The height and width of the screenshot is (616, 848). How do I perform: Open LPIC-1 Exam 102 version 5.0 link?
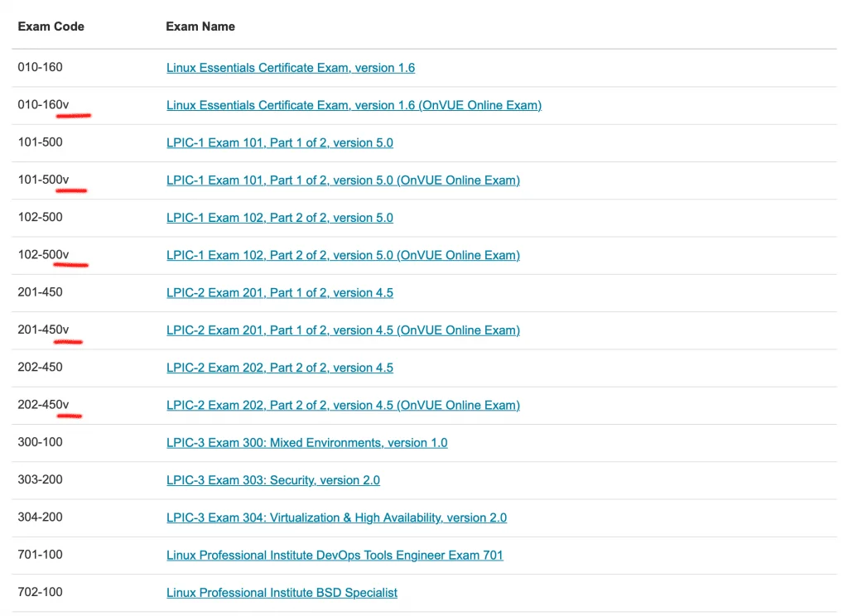(x=280, y=218)
